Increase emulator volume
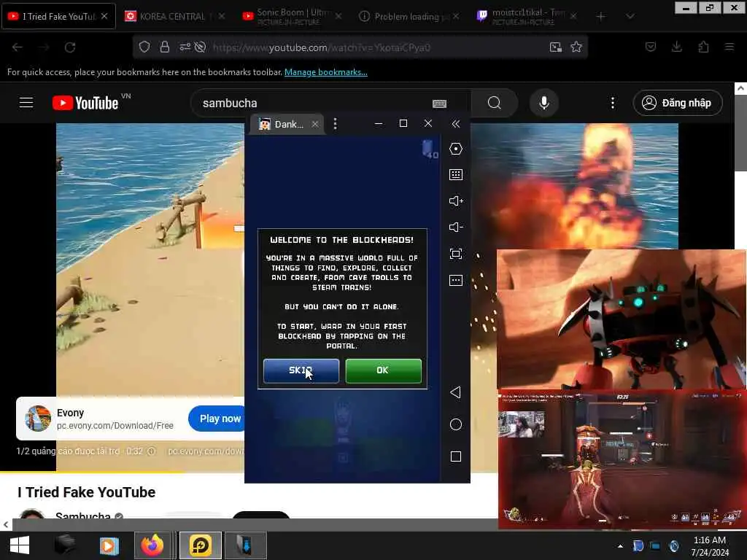 point(456,201)
